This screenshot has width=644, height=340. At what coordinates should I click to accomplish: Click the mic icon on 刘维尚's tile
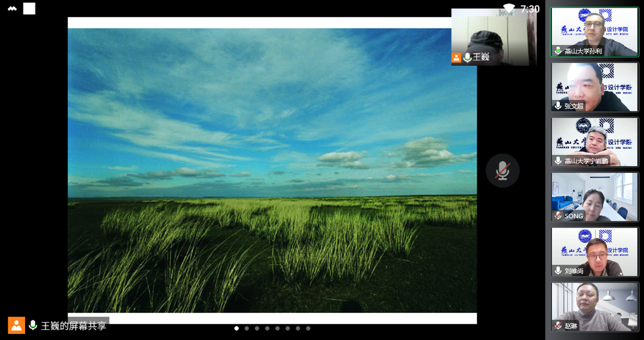pos(558,271)
